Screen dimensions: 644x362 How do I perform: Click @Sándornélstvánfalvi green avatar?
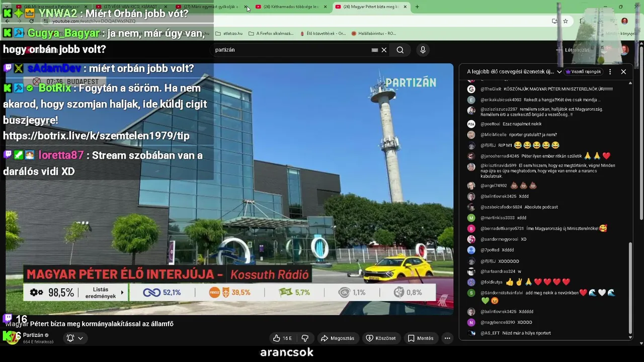click(x=471, y=293)
